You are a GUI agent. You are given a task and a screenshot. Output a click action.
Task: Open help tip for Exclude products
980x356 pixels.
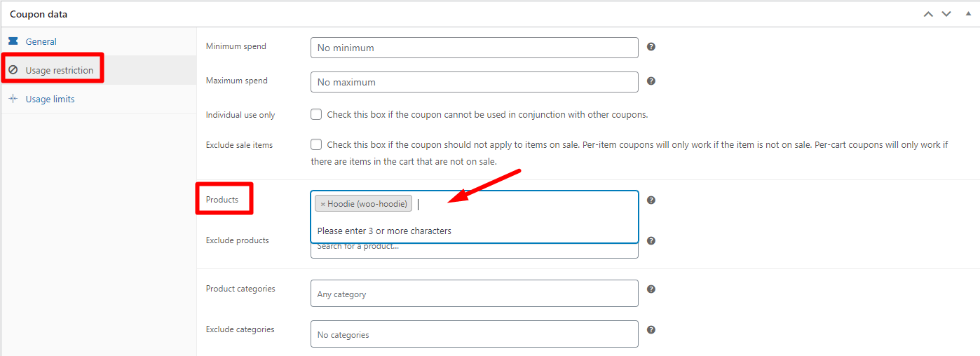(651, 241)
